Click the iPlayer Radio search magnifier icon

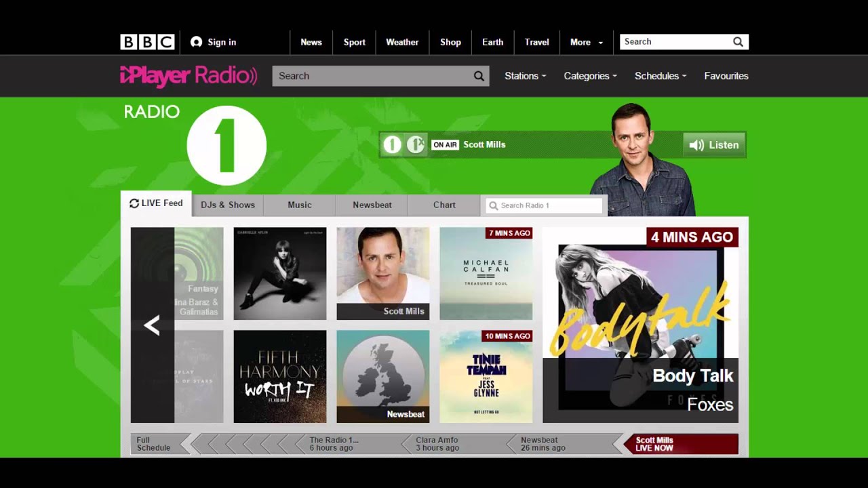point(479,76)
